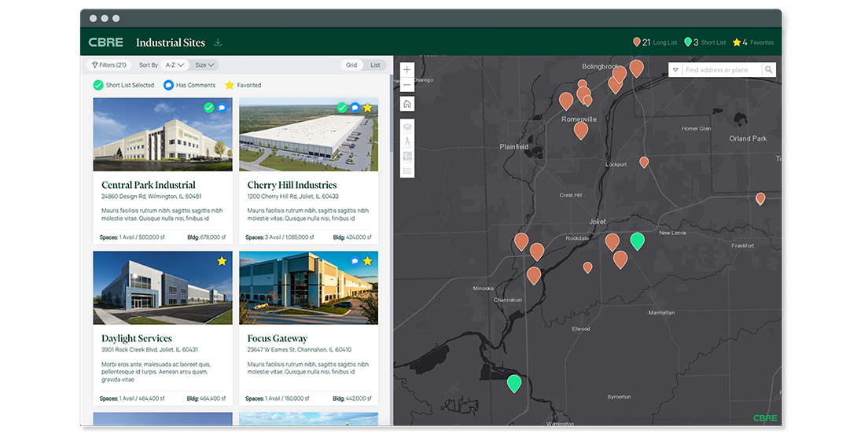The width and height of the screenshot is (868, 434).
Task: Zoom out on the map
Action: click(x=406, y=85)
